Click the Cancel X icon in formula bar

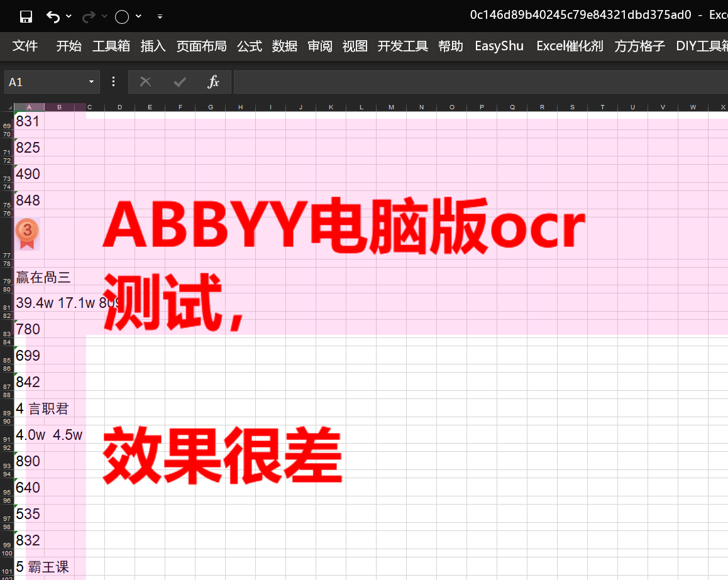145,82
